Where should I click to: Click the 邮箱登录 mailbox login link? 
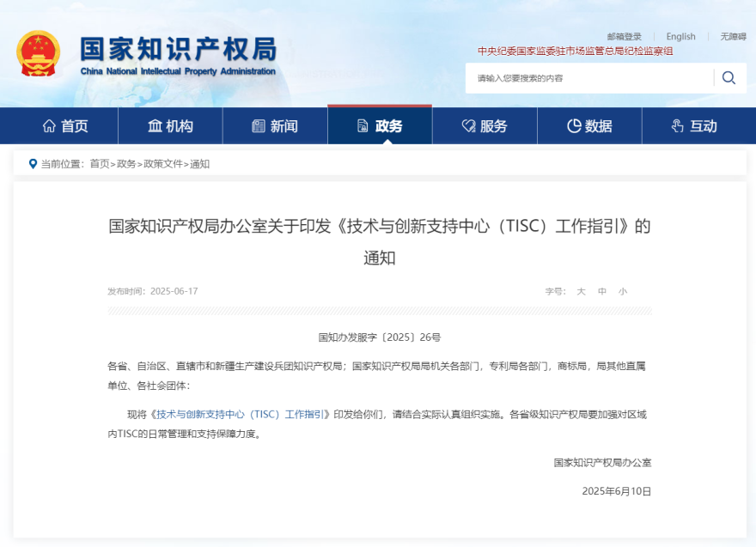pyautogui.click(x=625, y=36)
